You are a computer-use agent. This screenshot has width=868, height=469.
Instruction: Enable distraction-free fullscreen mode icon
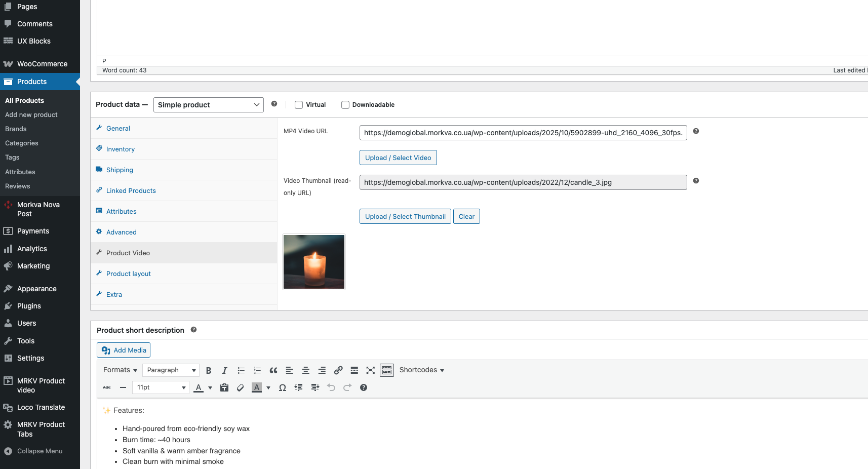[x=371, y=370]
